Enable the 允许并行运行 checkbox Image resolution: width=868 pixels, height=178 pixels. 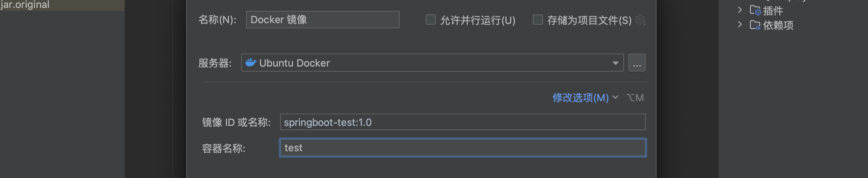[430, 20]
